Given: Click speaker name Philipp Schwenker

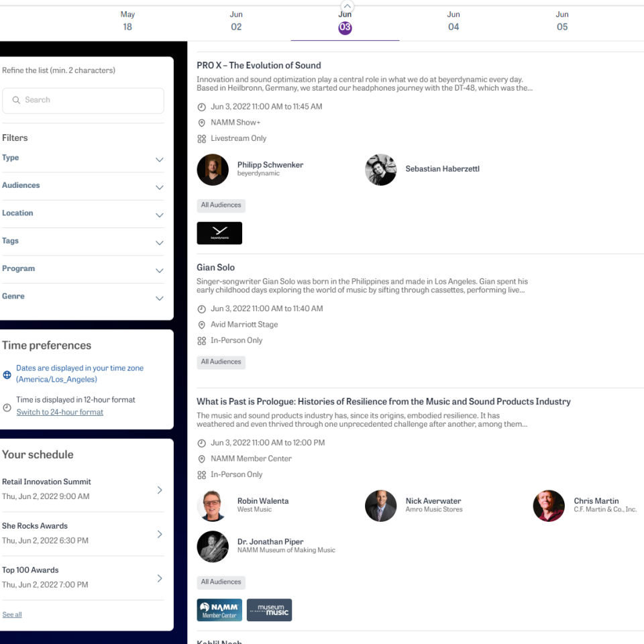Looking at the screenshot, I should [x=270, y=165].
